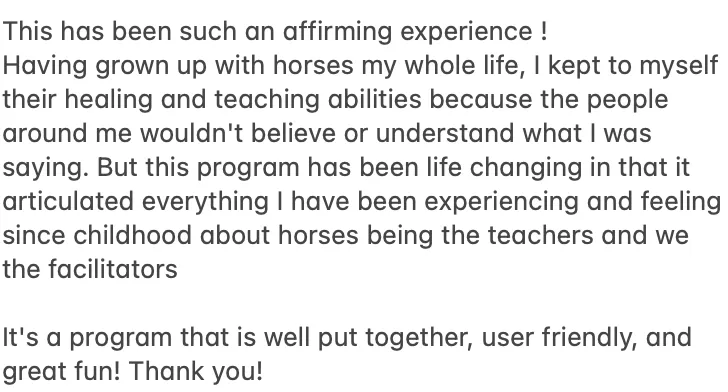Click the word "saying." in the text

coord(46,169)
